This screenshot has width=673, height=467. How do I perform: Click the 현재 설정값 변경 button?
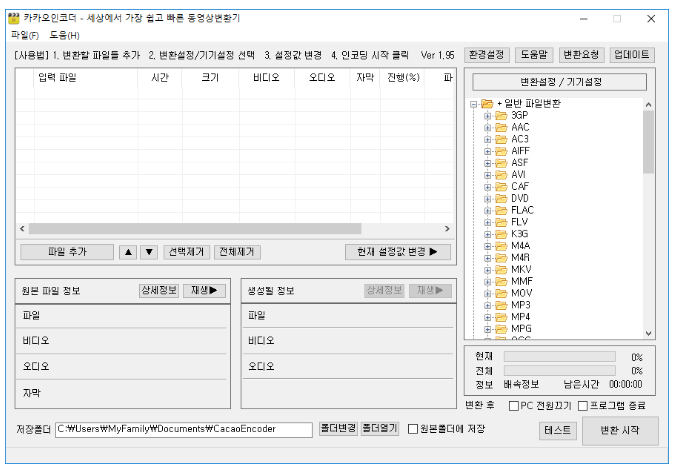(397, 252)
